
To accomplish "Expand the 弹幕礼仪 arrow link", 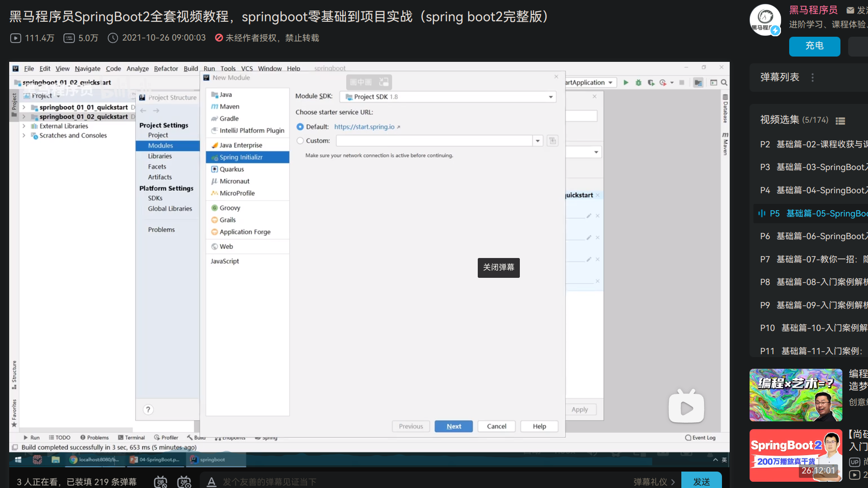I will pos(654,482).
